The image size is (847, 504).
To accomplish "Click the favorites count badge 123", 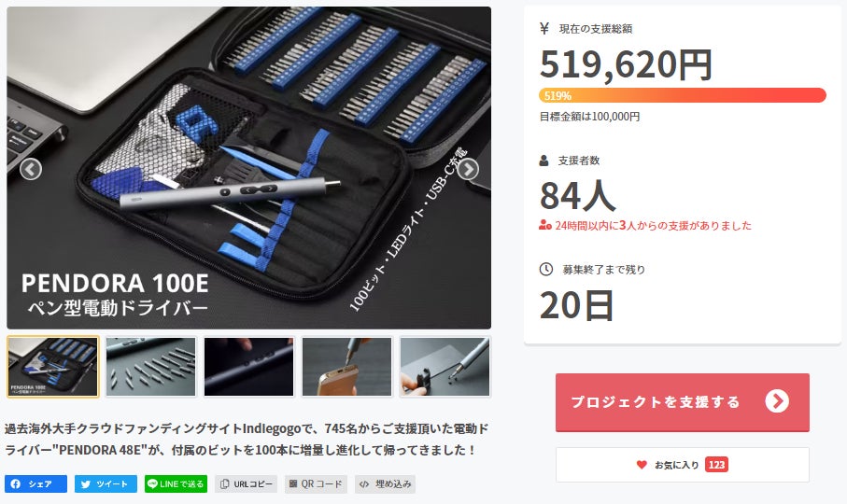I will [x=716, y=465].
